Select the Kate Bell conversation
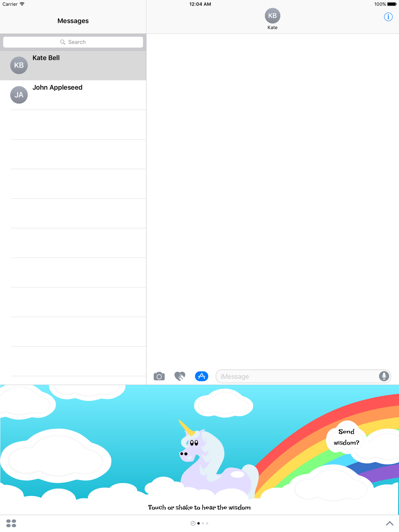 [x=73, y=65]
